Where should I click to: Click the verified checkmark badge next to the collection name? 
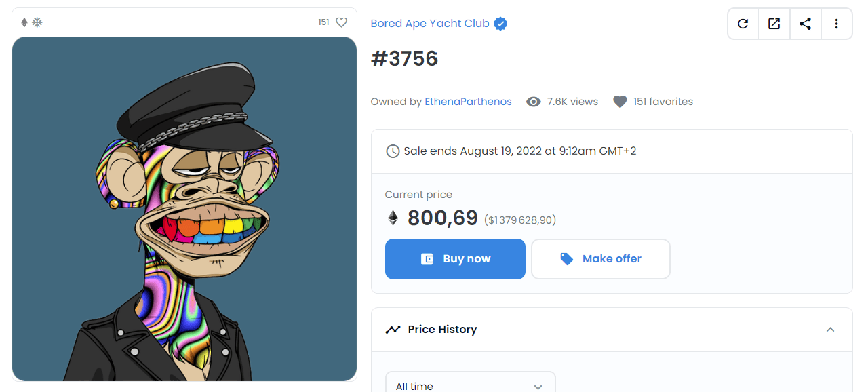[x=500, y=23]
